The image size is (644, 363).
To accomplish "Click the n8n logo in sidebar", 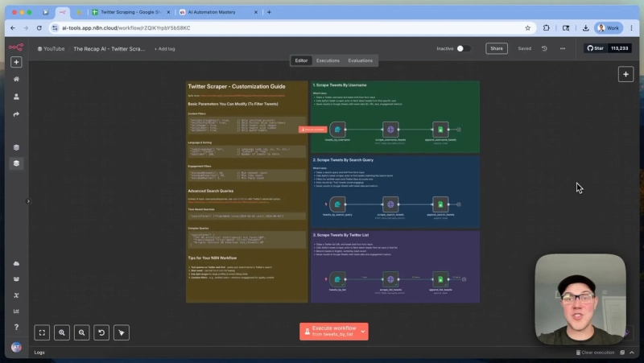I will pyautogui.click(x=16, y=47).
